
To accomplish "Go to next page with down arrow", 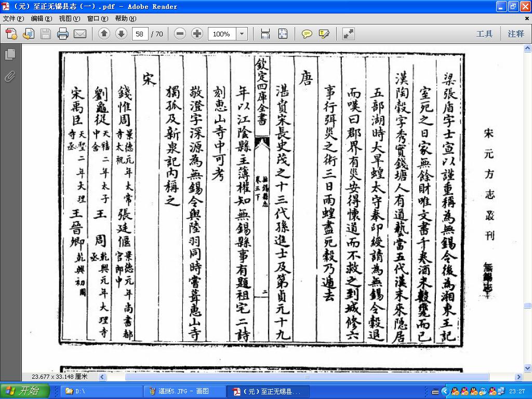I will (x=121, y=34).
